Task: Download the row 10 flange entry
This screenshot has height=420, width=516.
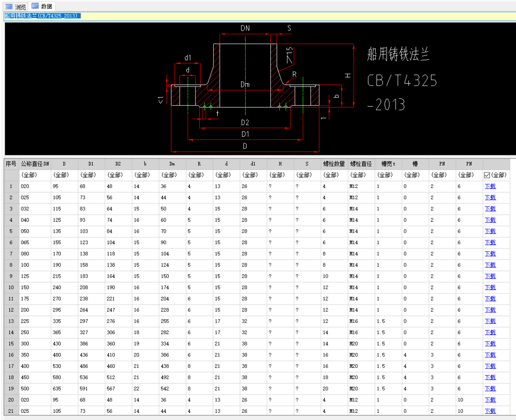Action: click(x=490, y=287)
